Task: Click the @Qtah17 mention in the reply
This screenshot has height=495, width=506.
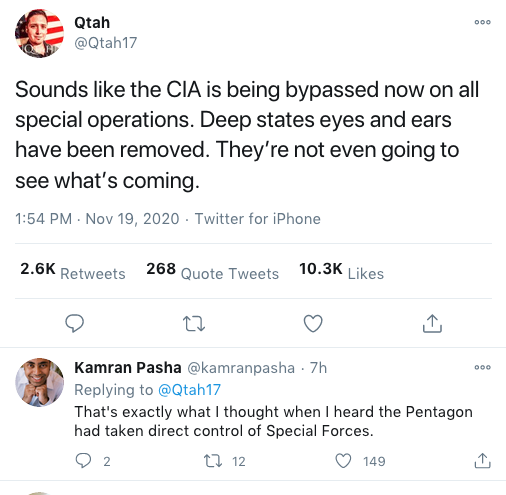Action: click(189, 390)
